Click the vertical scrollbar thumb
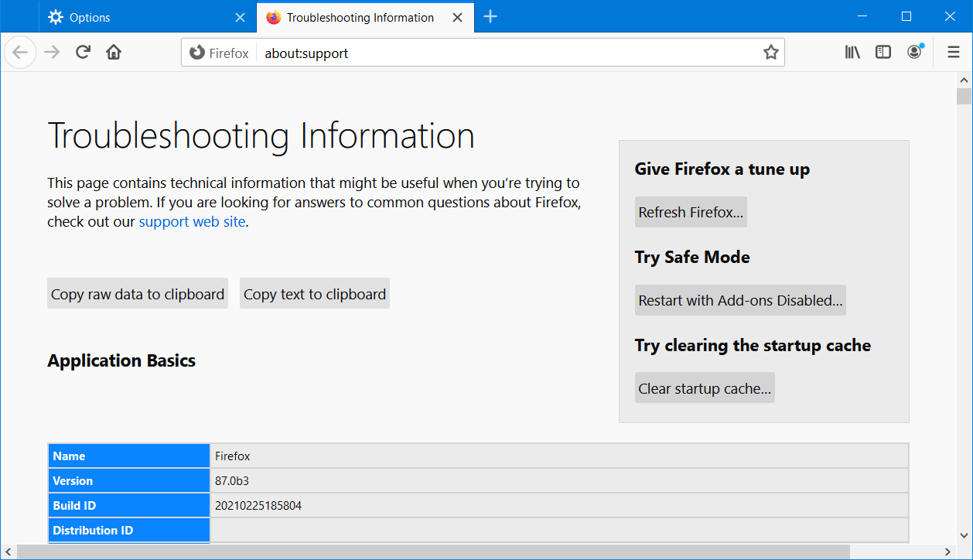 964,97
